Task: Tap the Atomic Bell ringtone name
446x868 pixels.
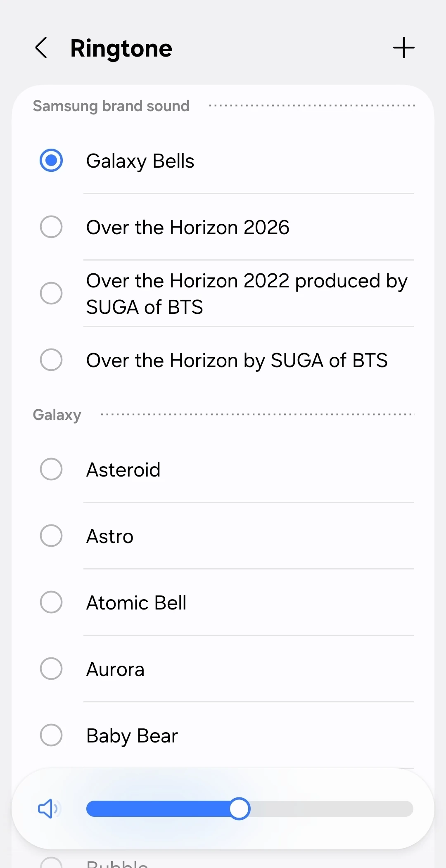Action: pos(136,603)
